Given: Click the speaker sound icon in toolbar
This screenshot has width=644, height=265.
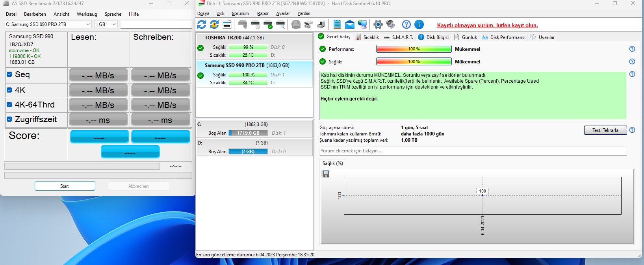Looking at the screenshot, I should point(390,24).
